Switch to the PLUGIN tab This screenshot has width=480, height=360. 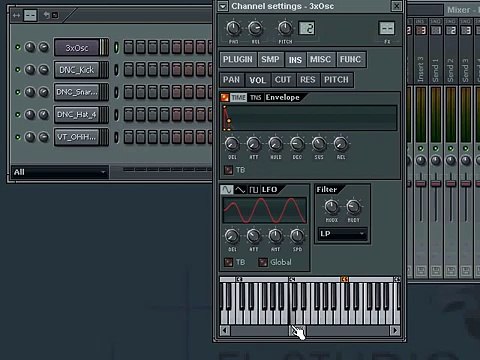[x=238, y=59]
